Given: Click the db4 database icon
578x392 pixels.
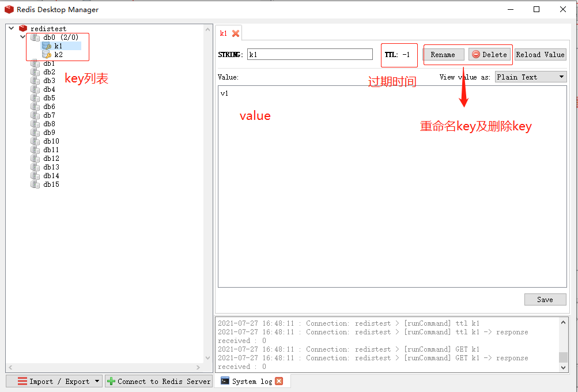Looking at the screenshot, I should (35, 89).
